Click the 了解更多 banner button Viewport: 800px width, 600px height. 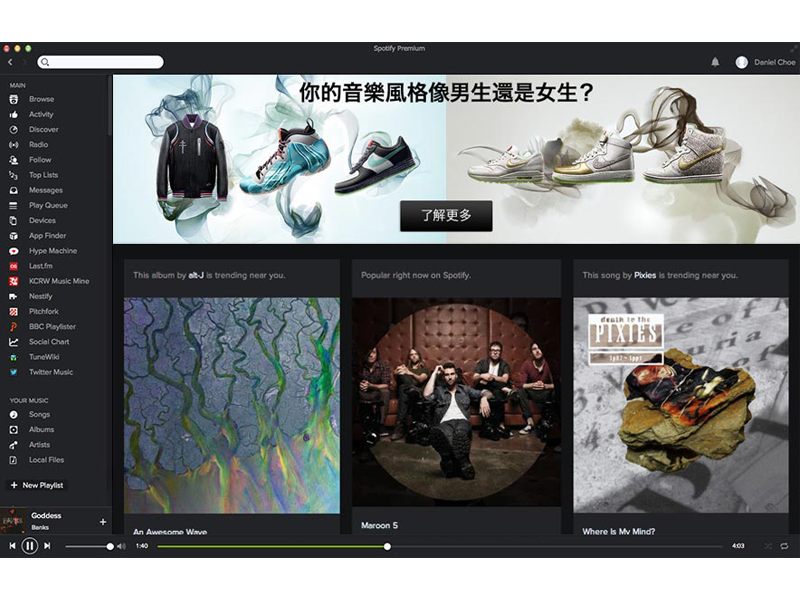coord(446,215)
